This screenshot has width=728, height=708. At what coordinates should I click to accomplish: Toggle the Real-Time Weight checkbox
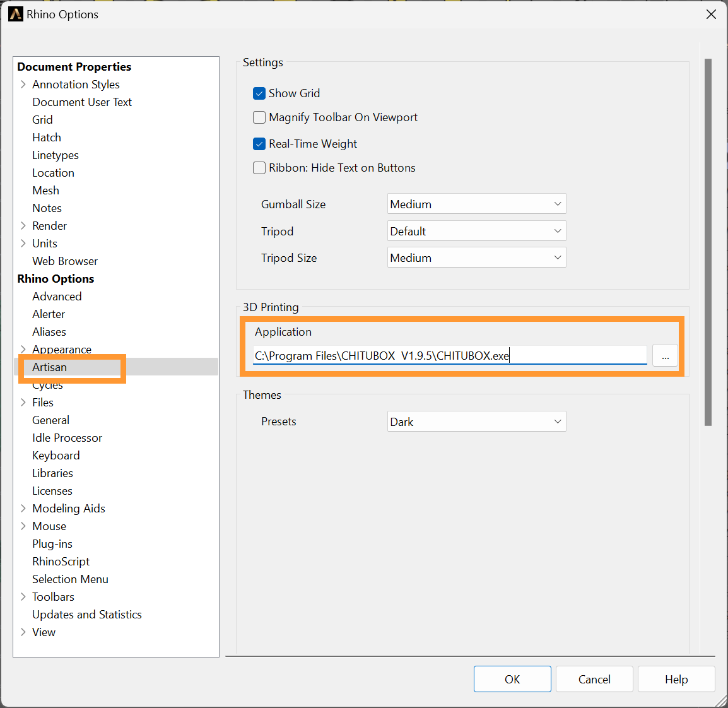pos(259,144)
